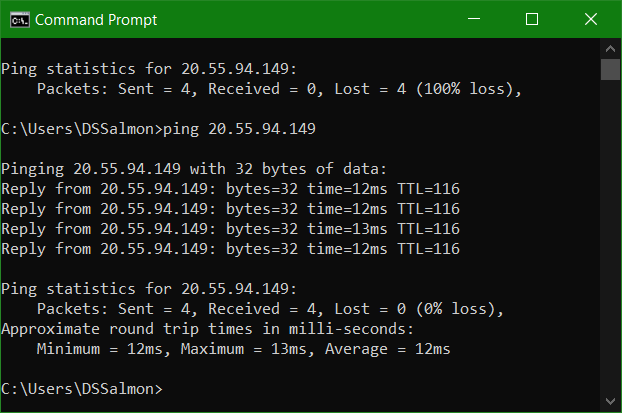This screenshot has width=622, height=413.
Task: Click the vertical scrollbar thumb
Action: tap(610, 69)
